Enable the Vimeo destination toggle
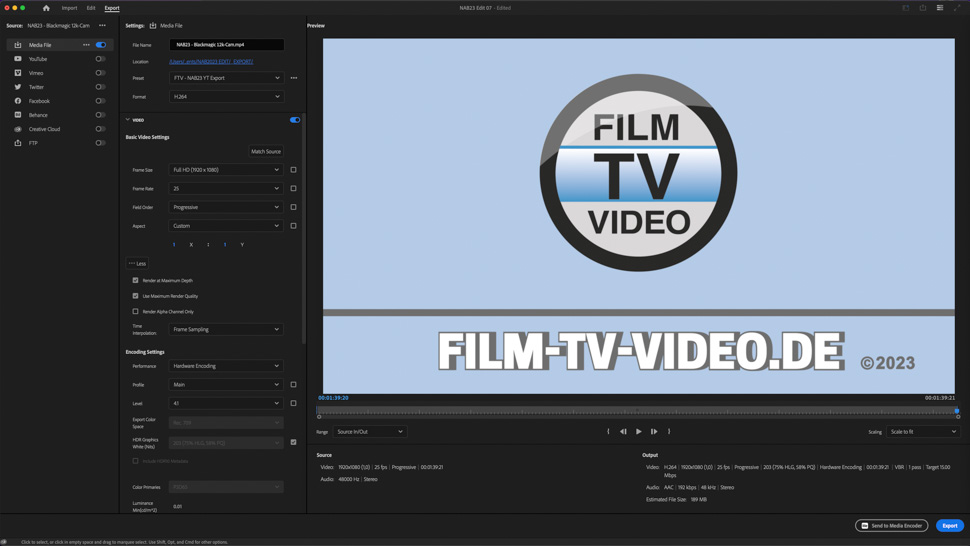 click(100, 73)
